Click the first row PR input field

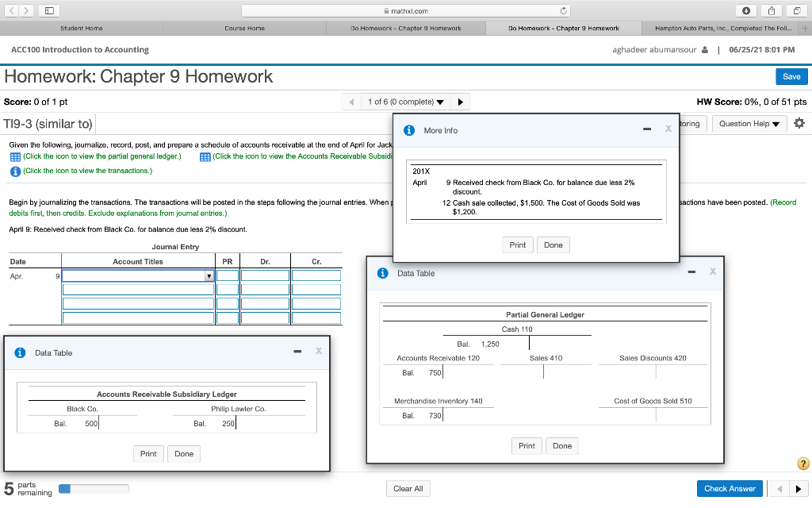click(x=228, y=275)
